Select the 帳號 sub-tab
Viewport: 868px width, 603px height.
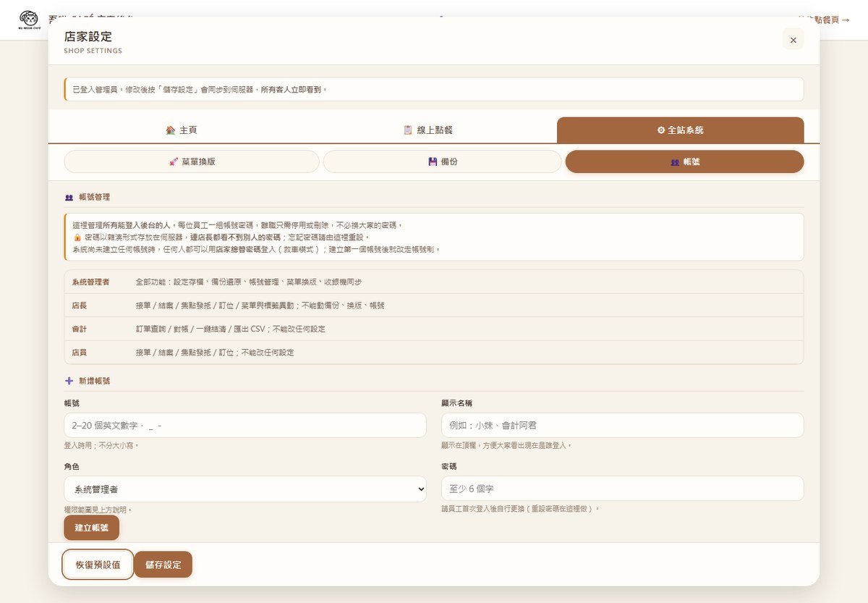684,161
